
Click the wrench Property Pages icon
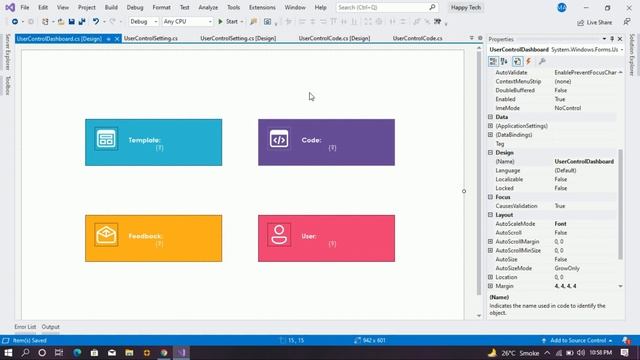tap(542, 61)
